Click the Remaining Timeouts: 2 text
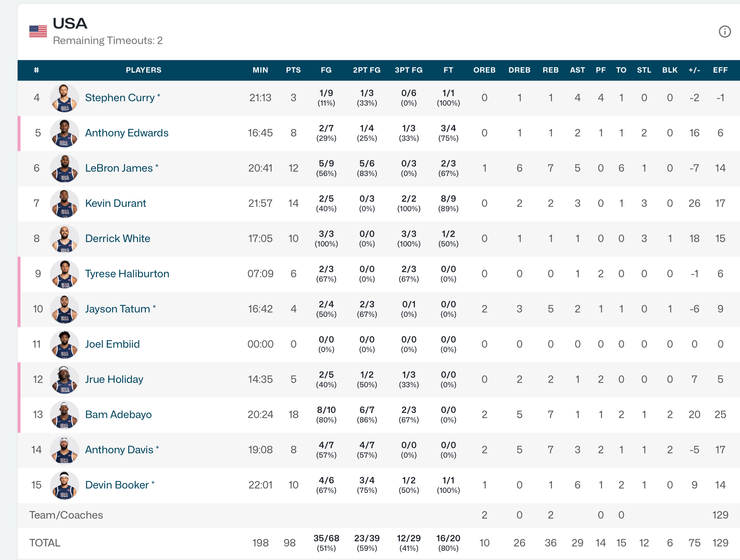 (x=107, y=40)
